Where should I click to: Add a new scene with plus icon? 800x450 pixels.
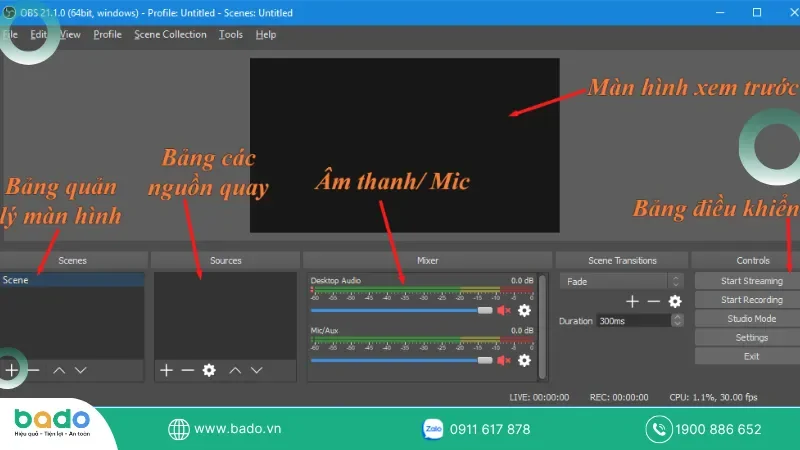(12, 370)
